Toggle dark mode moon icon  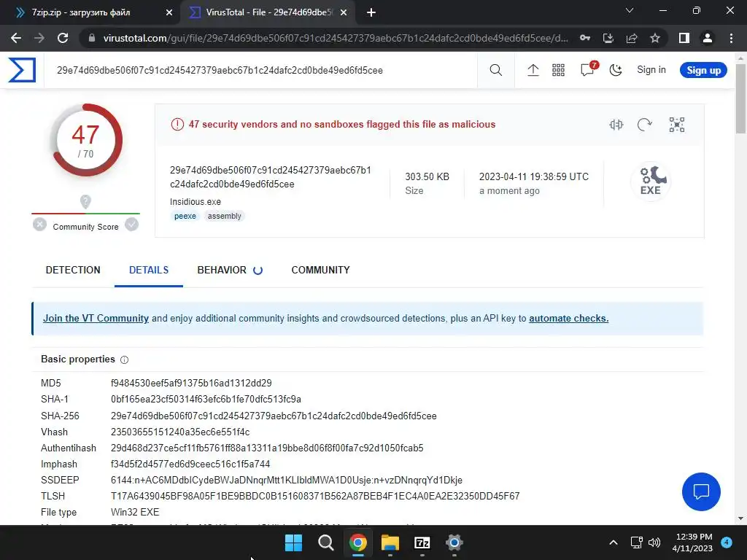point(616,70)
